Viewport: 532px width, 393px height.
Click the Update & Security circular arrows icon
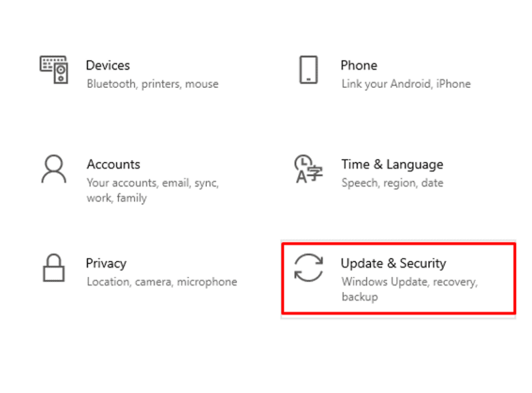308,268
